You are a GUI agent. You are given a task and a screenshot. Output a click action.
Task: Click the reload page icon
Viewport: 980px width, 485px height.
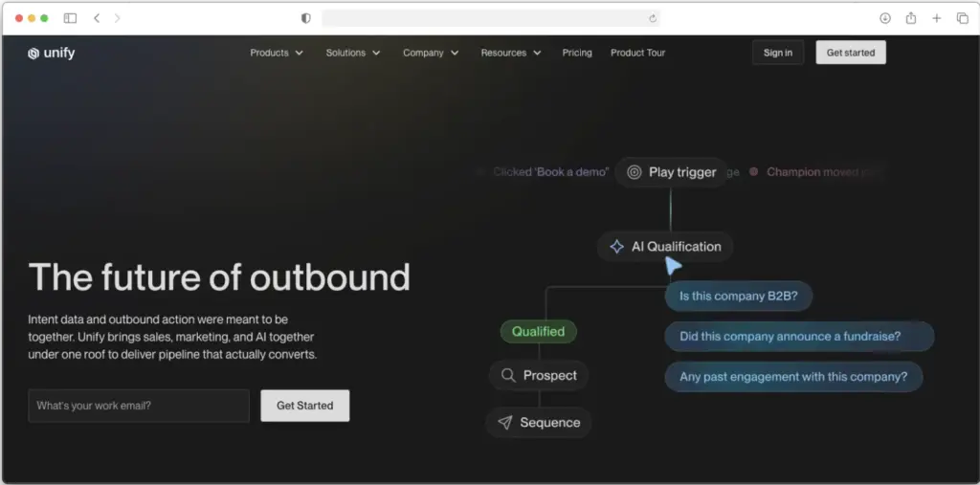coord(653,18)
